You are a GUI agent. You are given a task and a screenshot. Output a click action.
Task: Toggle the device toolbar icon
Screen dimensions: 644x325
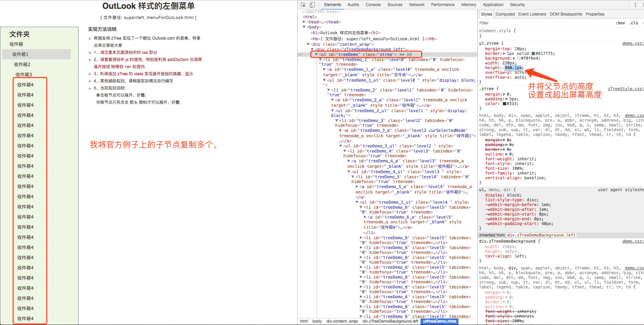click(312, 5)
